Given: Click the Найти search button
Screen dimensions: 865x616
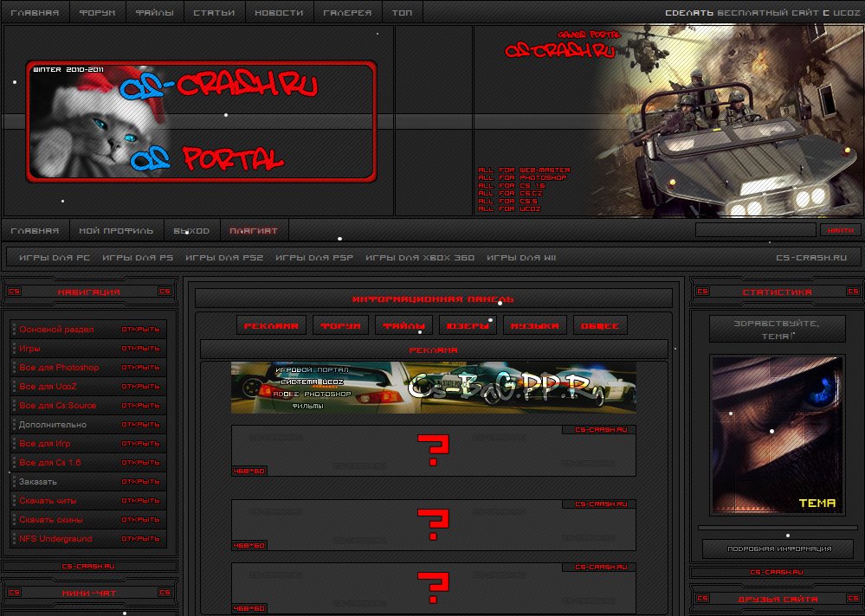Looking at the screenshot, I should coord(840,230).
